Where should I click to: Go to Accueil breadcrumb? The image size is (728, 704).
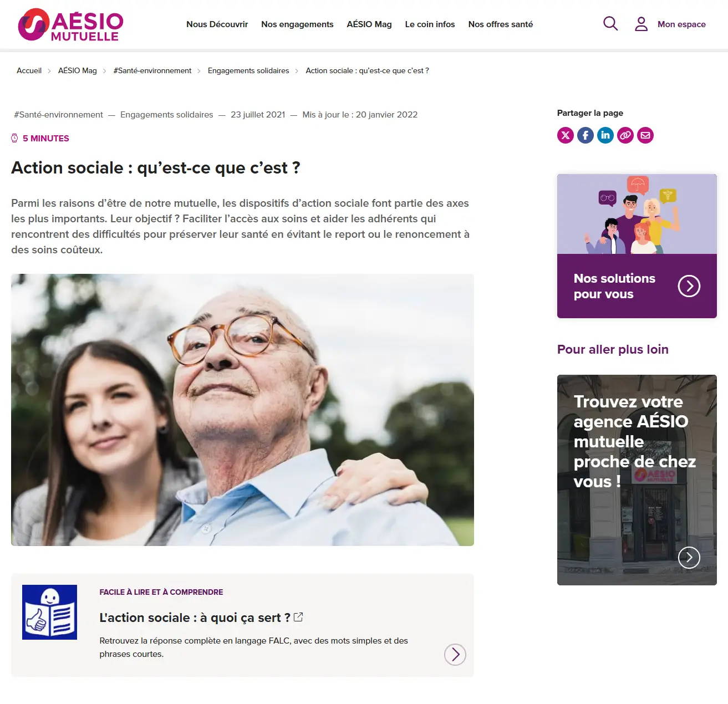[x=29, y=70]
